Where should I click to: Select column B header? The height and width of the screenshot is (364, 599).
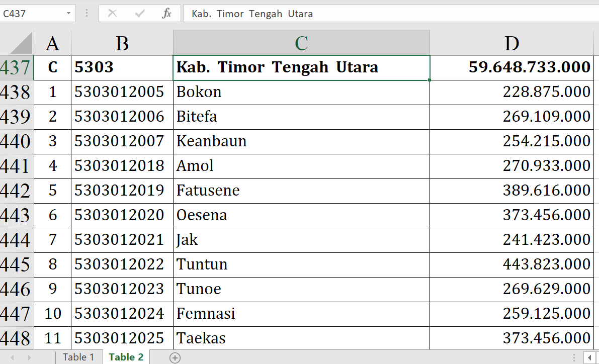click(x=122, y=44)
